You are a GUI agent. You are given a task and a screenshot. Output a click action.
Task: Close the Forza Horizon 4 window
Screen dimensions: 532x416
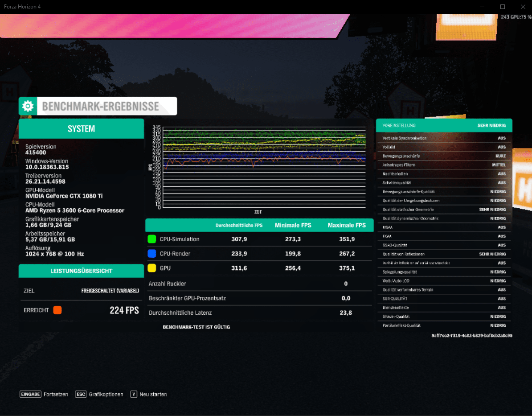pos(523,7)
